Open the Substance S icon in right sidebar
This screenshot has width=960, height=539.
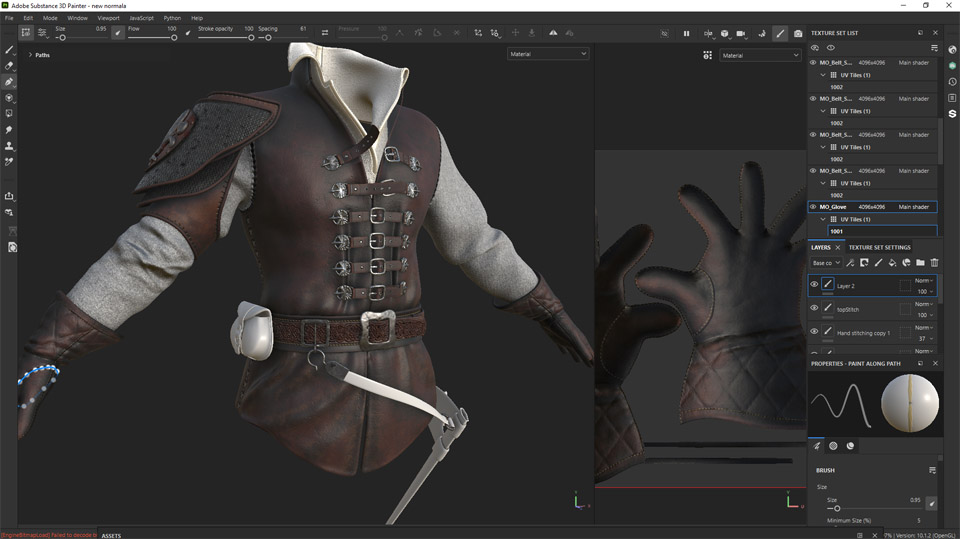(952, 114)
